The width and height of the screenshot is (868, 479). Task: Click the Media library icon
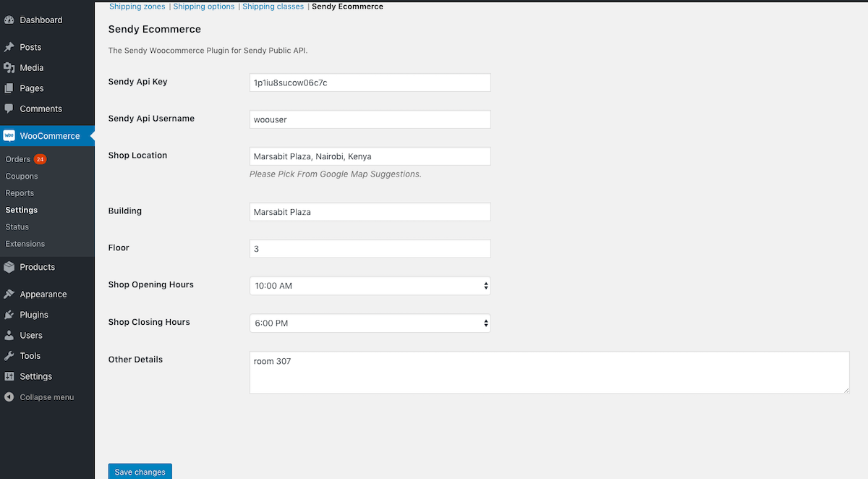tap(9, 68)
